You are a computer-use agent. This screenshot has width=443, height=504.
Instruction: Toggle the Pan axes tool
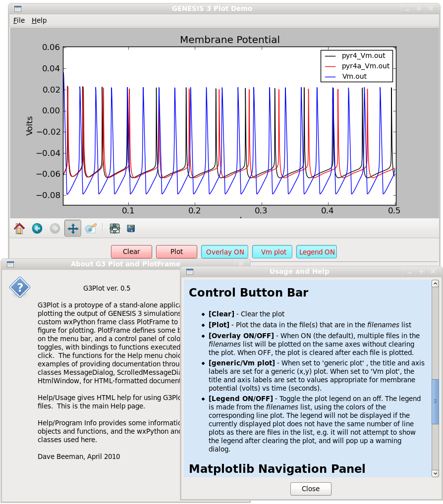pyautogui.click(x=73, y=229)
